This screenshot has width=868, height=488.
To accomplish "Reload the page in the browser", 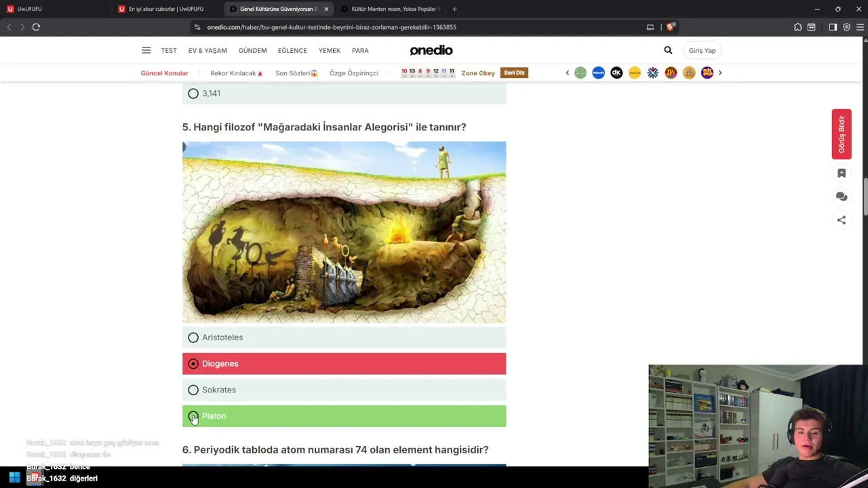I will point(36,27).
